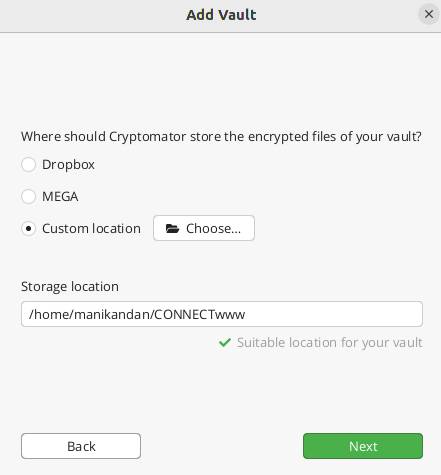Click empty area right of path text in field
The width and height of the screenshot is (441, 475).
333,314
